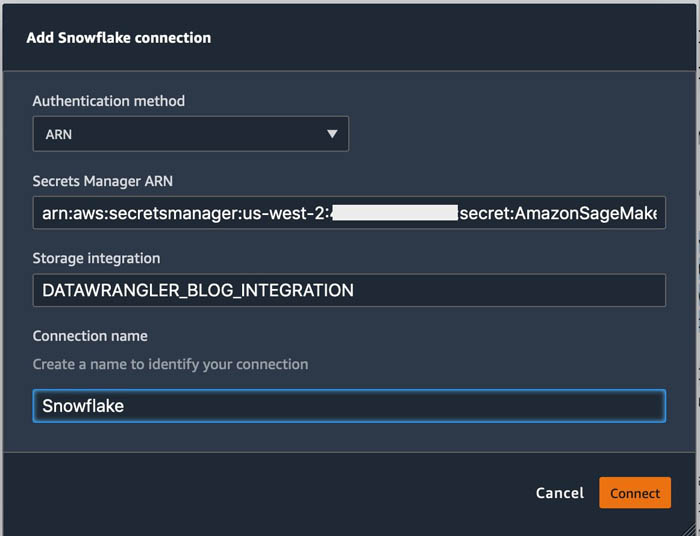Open the Authentication method ARN dropdown

(x=191, y=134)
